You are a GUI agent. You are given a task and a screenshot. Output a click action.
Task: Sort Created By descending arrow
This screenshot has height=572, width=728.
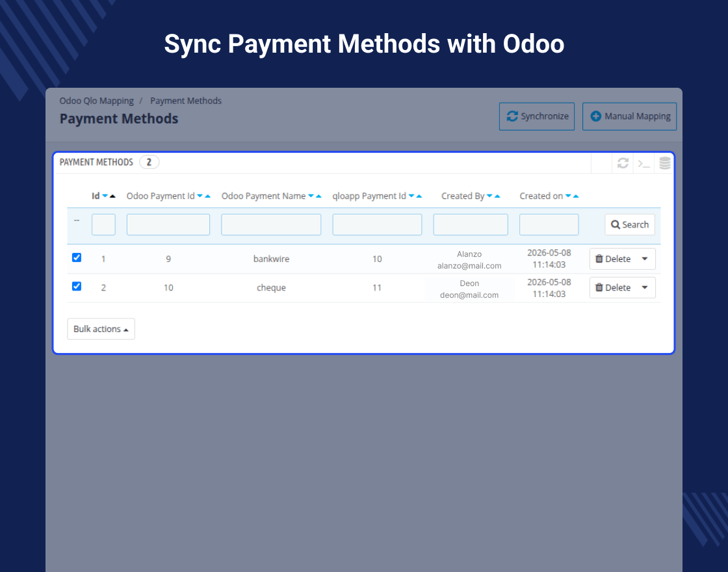pos(489,196)
